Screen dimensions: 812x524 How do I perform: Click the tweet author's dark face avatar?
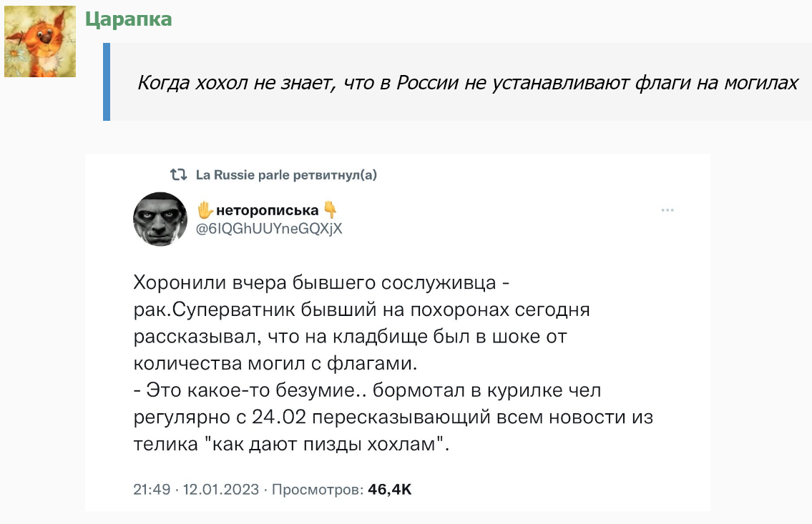(160, 219)
